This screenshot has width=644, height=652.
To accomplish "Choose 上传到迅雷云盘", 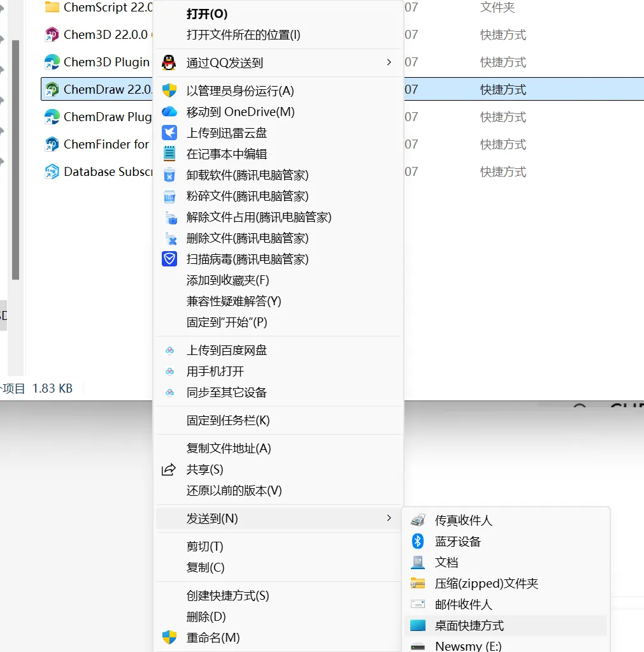I will pos(226,133).
